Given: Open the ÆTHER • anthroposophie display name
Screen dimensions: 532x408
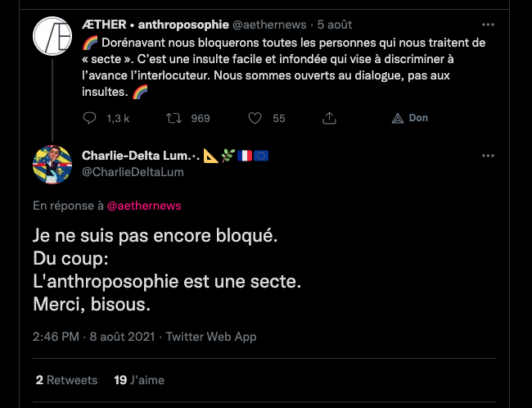Looking at the screenshot, I should tap(156, 25).
